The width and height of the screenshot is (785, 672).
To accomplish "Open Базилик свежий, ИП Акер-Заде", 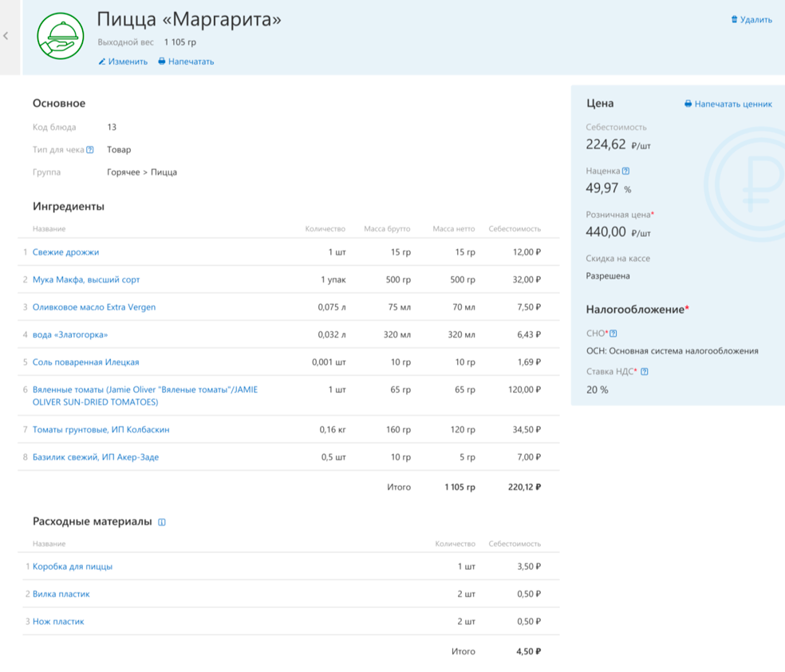I will 96,457.
